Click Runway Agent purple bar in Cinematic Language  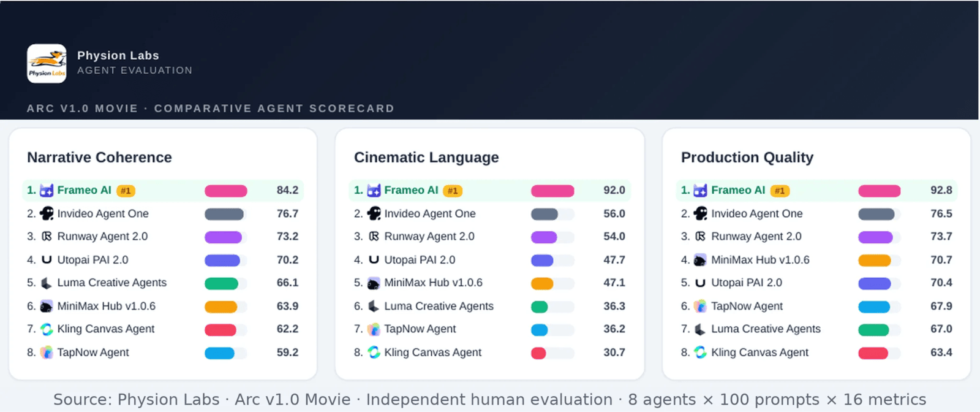(x=544, y=237)
